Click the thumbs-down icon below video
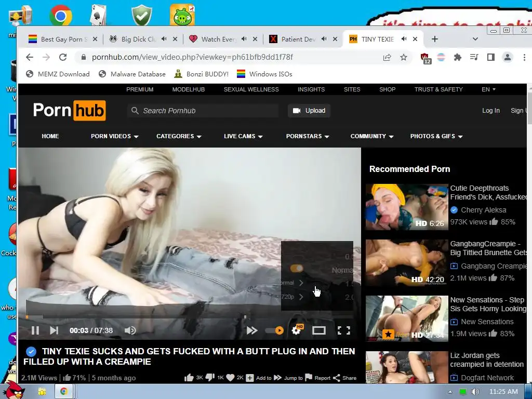The width and height of the screenshot is (532, 399). point(210,378)
